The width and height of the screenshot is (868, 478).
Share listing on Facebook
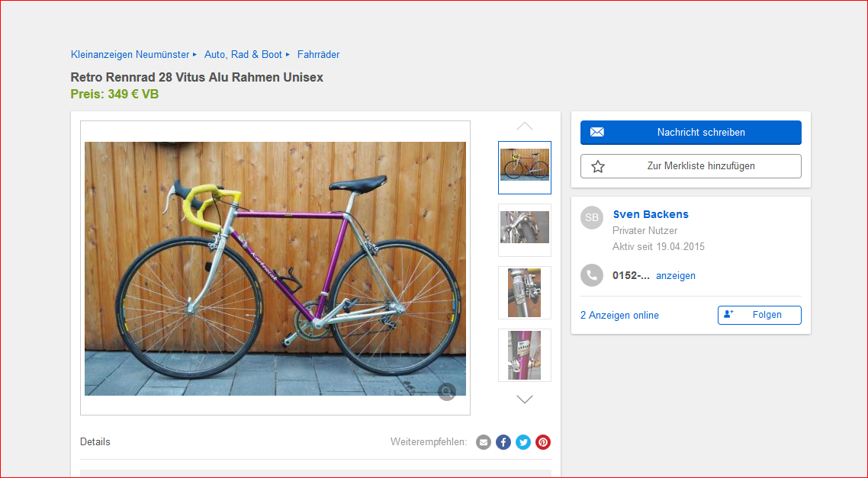pyautogui.click(x=503, y=442)
